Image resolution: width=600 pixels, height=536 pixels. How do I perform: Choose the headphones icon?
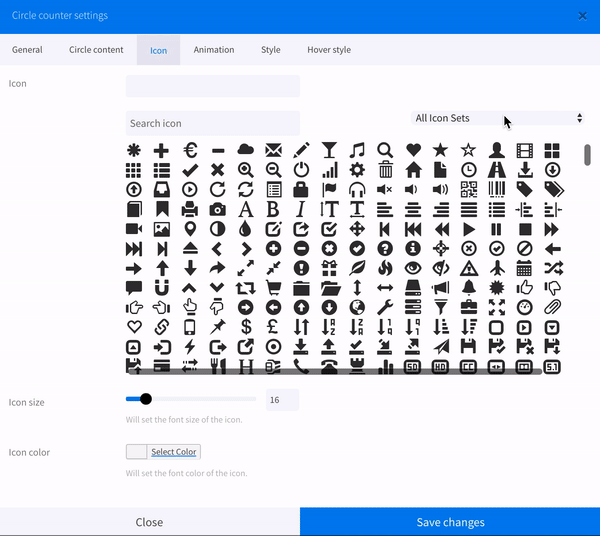[x=357, y=189]
